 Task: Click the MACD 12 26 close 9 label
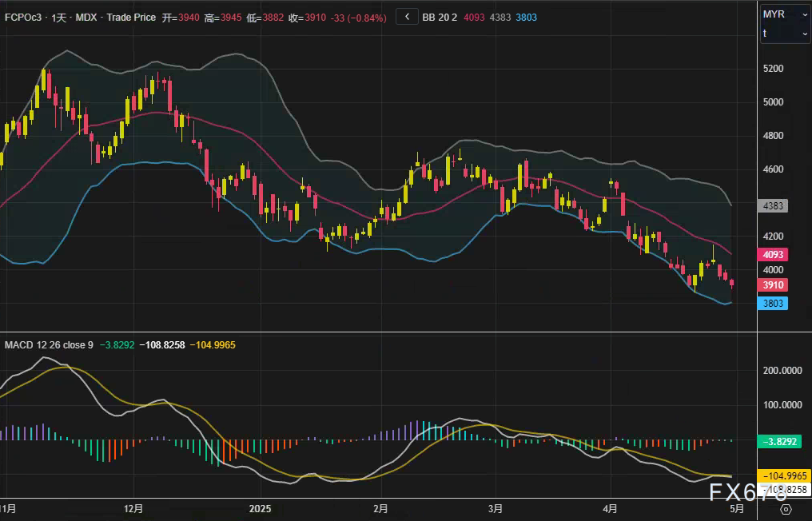50,344
